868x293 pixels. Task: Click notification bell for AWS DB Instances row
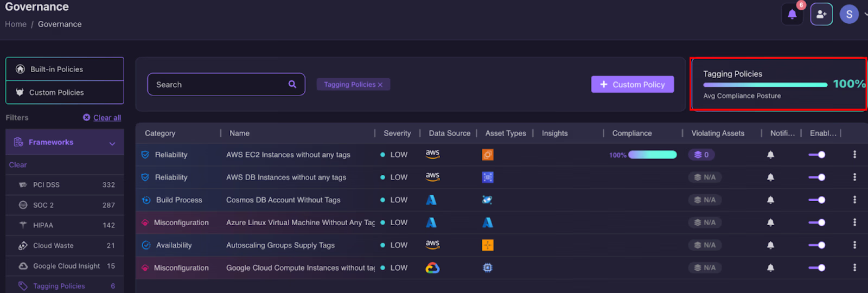(770, 177)
